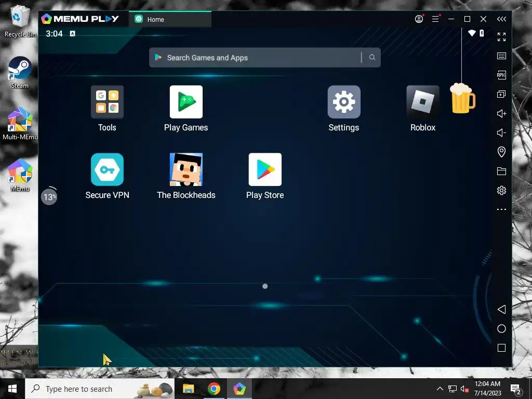Click the 13% floating progress circle
The height and width of the screenshot is (399, 532).
tap(49, 196)
